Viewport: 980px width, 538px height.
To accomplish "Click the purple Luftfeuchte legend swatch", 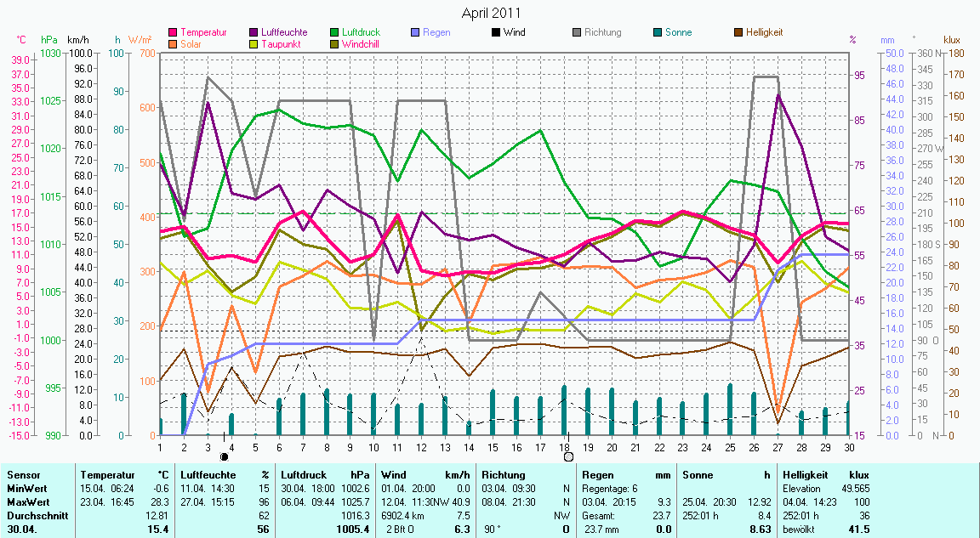I will 255,32.
